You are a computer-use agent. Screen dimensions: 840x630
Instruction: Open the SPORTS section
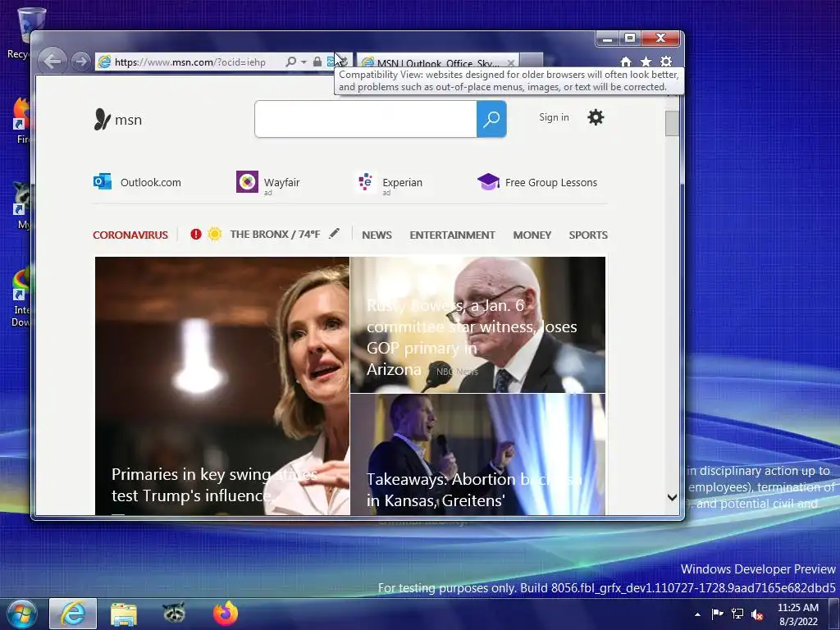pos(588,235)
